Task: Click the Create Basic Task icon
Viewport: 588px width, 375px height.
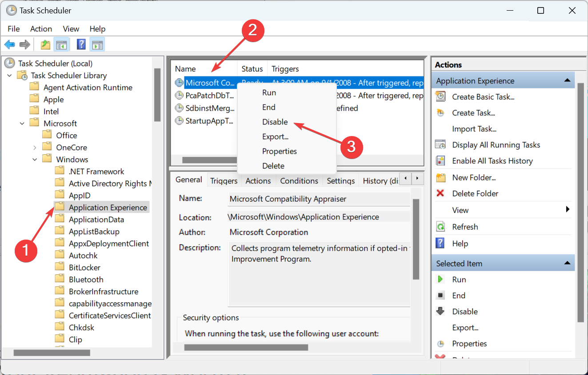Action: 440,96
